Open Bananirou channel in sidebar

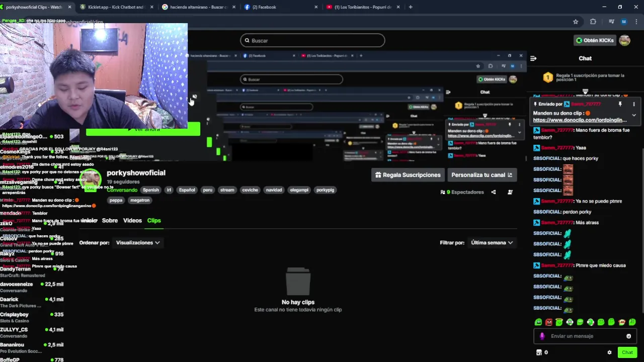coord(32,347)
